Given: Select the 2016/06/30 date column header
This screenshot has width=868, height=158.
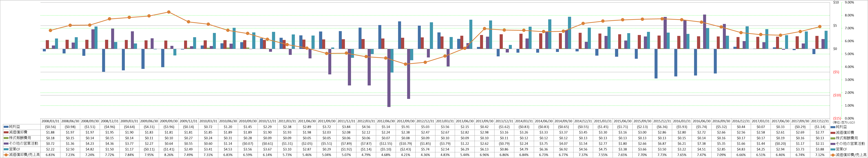Looking at the screenshot, I should (x=701, y=121).
